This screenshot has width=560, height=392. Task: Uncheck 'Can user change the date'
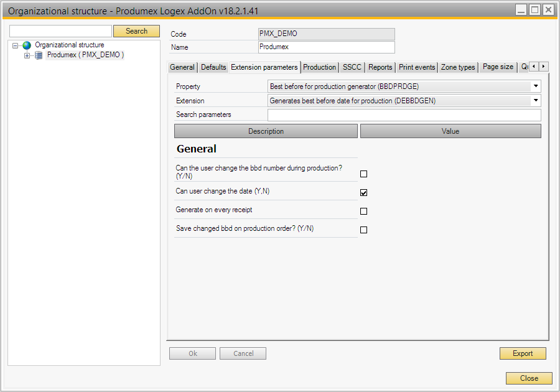coord(364,193)
